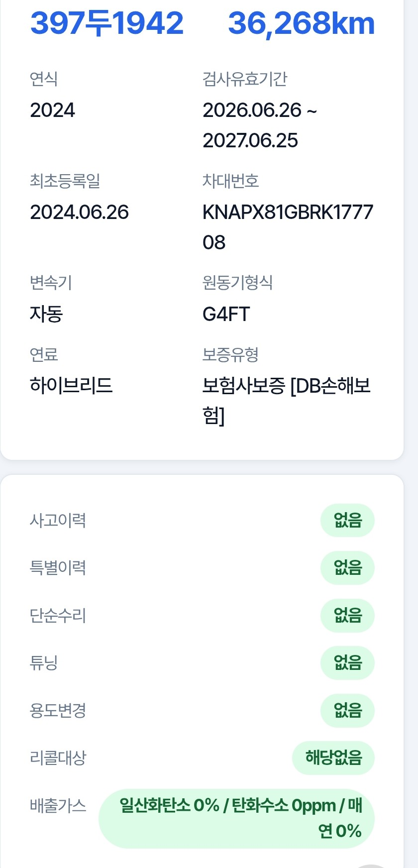Tap the 검사유효기간 date range value
Screen dimensions: 418x868
pyautogui.click(x=260, y=125)
